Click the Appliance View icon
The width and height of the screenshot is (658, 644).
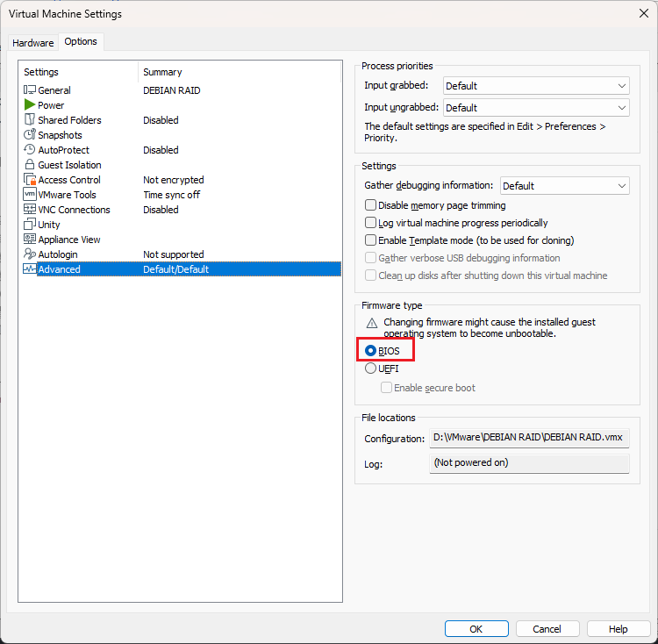[29, 239]
